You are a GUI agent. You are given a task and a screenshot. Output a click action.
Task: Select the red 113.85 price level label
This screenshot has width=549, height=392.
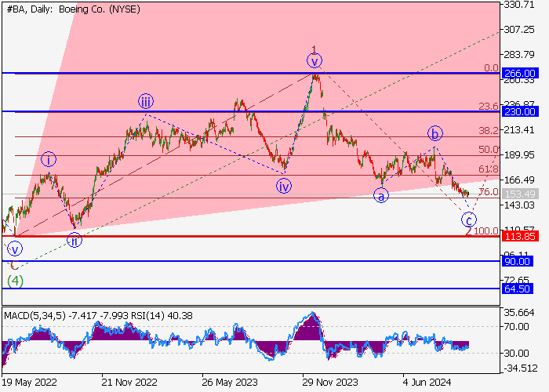519,237
